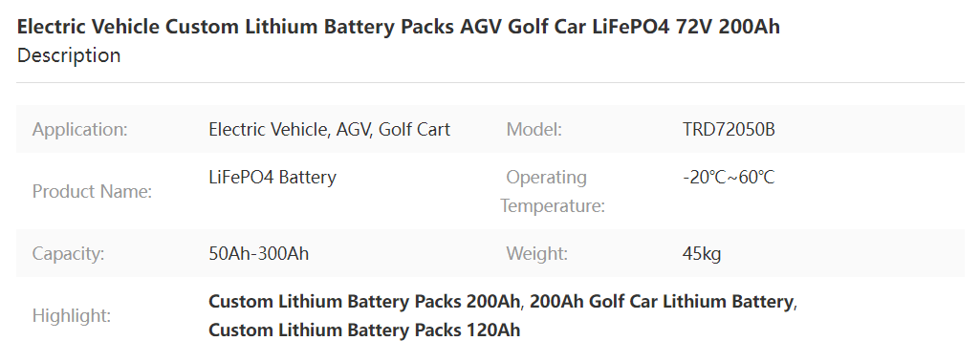Click the Application label cell

pos(80,129)
